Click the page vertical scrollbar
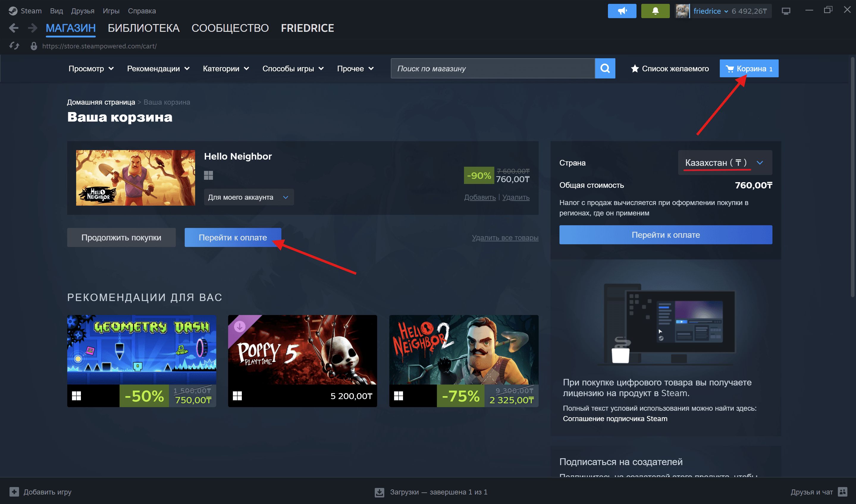 [x=852, y=177]
